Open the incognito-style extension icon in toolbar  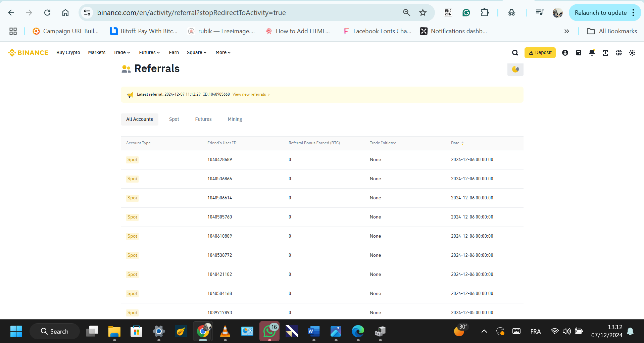click(511, 13)
